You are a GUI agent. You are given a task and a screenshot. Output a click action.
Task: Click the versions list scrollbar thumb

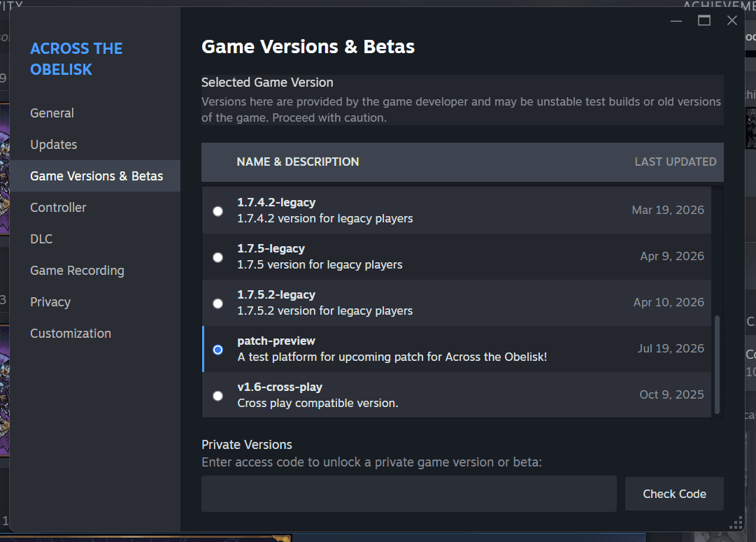(x=717, y=364)
